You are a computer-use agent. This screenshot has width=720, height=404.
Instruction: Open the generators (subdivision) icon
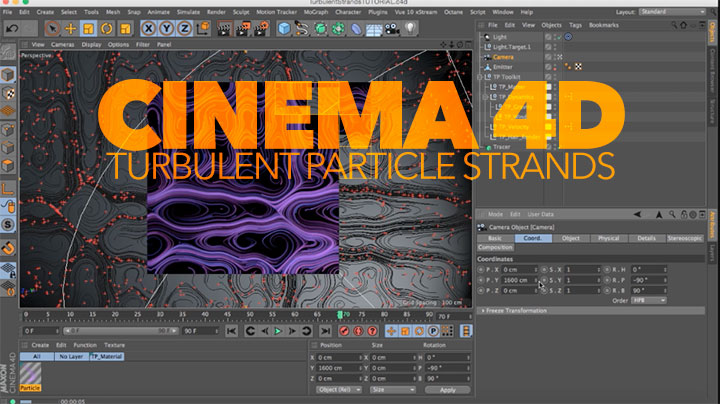point(320,29)
